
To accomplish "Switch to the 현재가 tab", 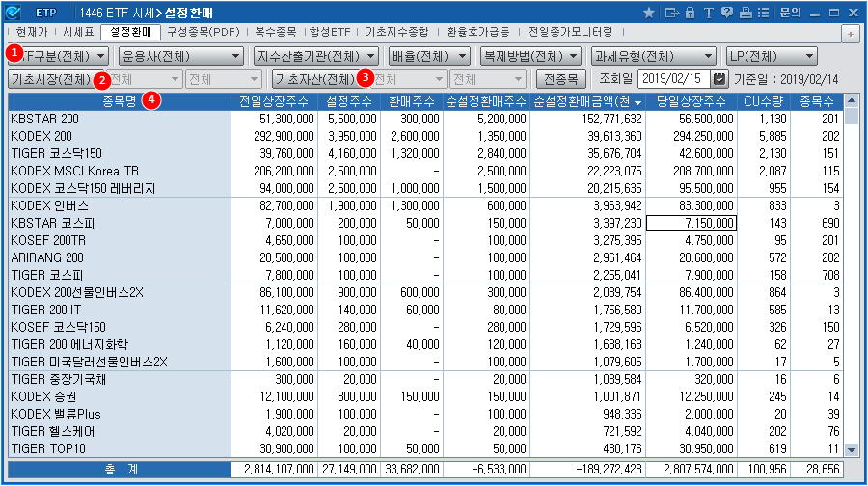I will point(31,32).
